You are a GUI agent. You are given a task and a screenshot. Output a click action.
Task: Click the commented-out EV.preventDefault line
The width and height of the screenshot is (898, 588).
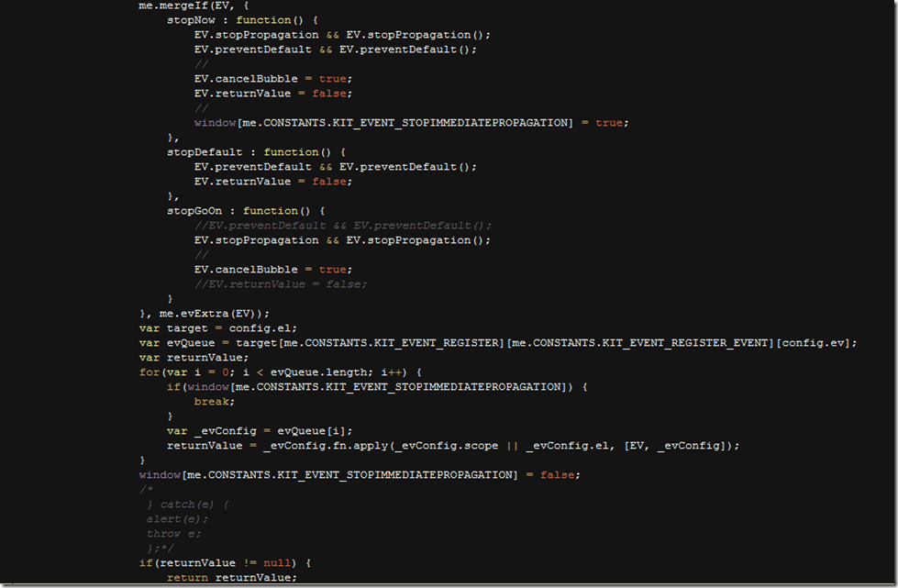342,225
